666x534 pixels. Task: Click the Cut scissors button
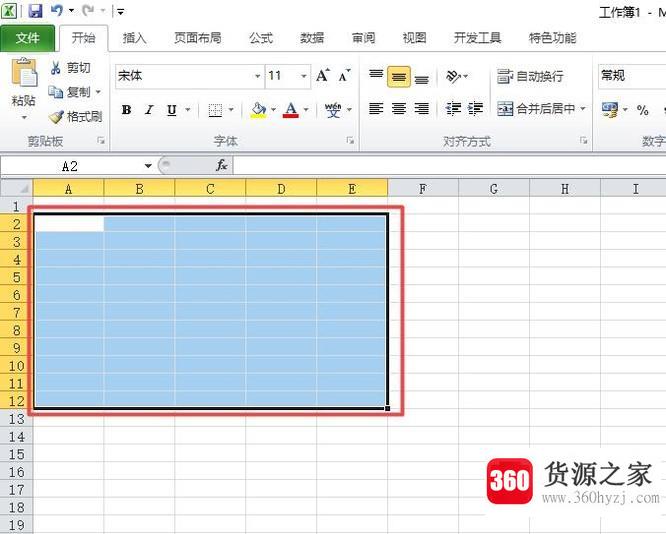tap(70, 68)
